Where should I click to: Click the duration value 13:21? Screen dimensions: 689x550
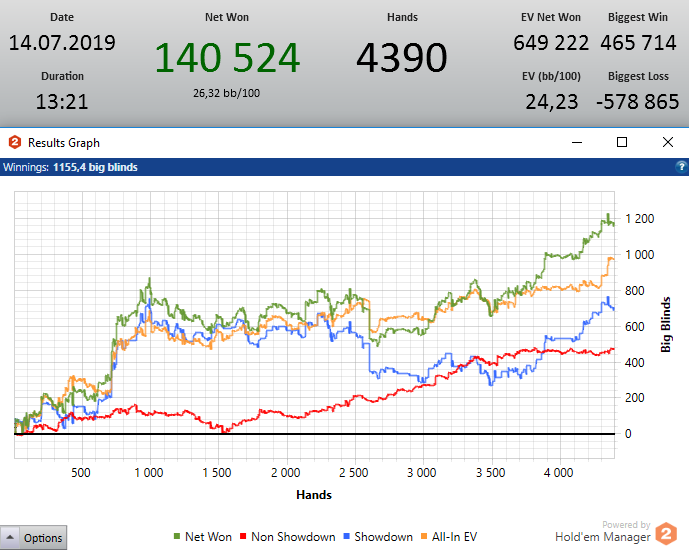[x=62, y=102]
